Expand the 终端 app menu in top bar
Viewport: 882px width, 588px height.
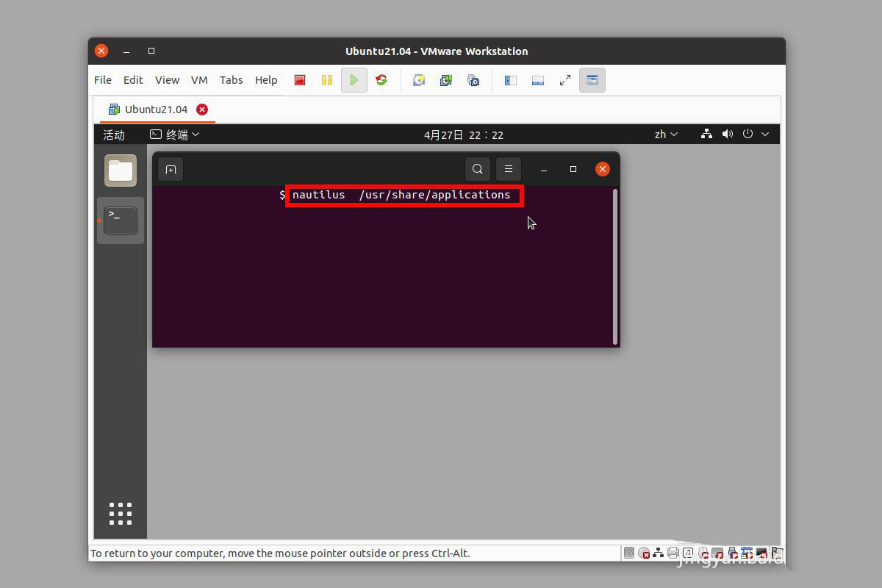175,135
